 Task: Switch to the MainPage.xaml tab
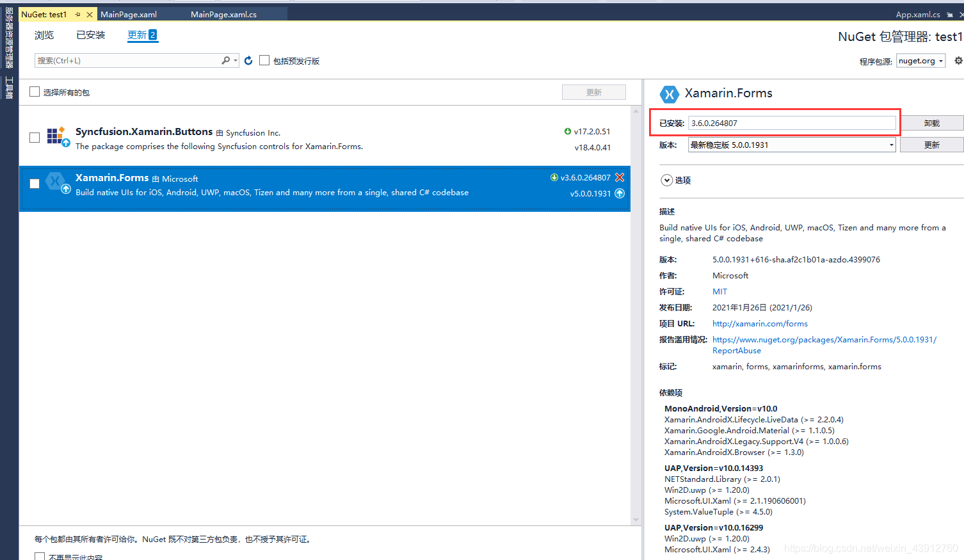tap(128, 13)
